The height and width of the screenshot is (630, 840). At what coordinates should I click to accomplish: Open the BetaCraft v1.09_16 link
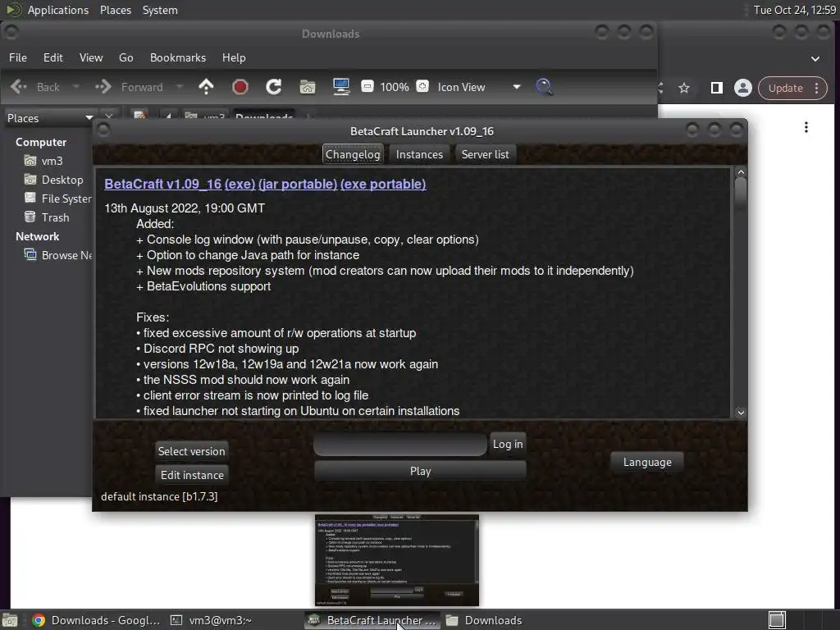[x=163, y=184]
